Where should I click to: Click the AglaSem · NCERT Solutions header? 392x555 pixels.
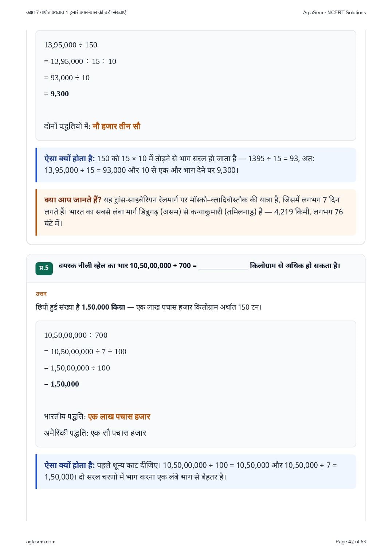[334, 12]
